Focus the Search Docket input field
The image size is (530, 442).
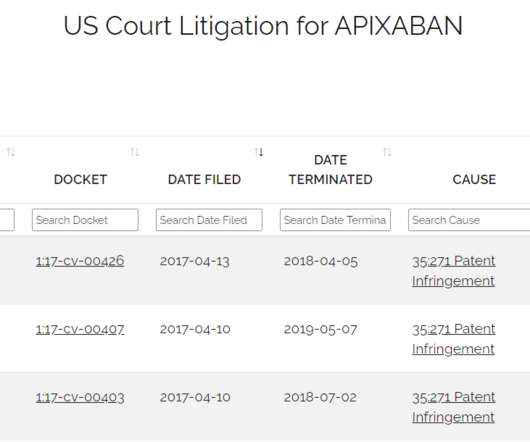point(85,220)
